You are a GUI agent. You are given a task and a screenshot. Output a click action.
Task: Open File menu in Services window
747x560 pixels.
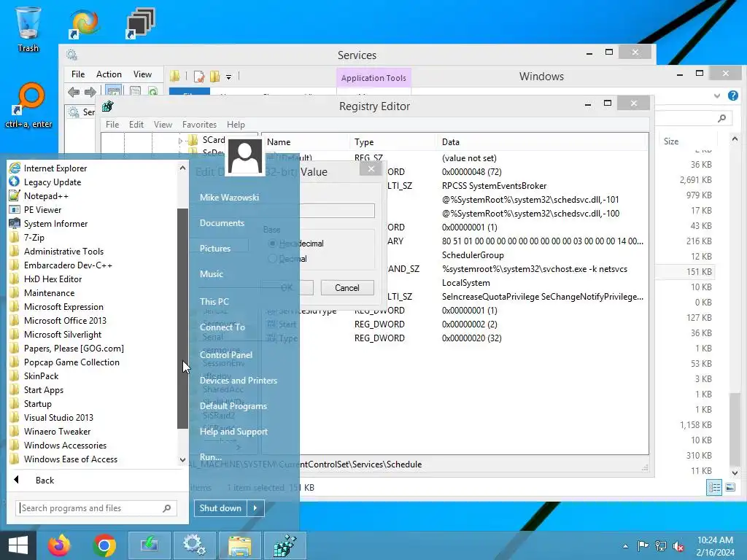point(78,74)
